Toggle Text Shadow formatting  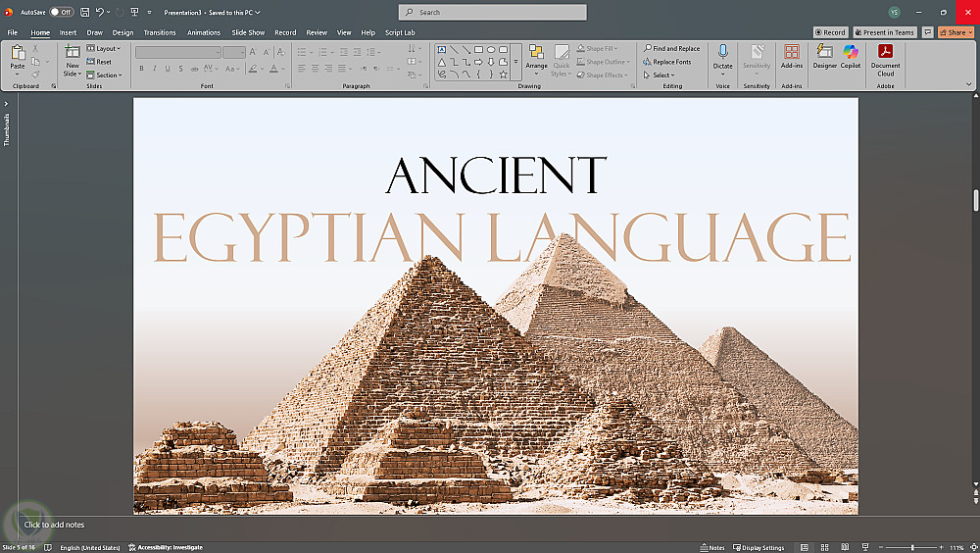click(180, 69)
